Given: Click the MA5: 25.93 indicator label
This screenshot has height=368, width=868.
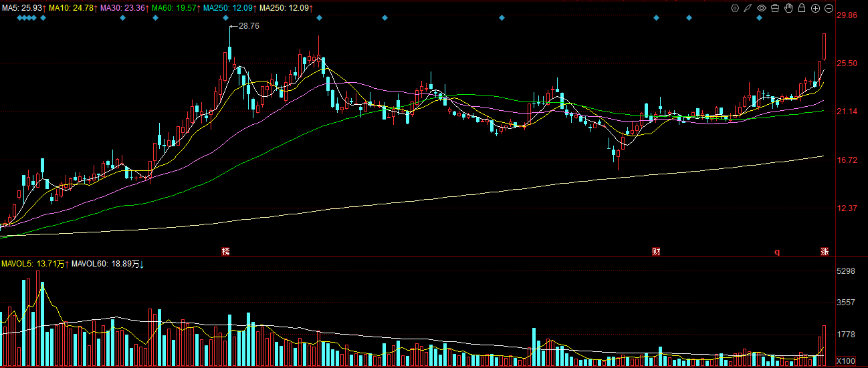Looking at the screenshot, I should 22,8.
